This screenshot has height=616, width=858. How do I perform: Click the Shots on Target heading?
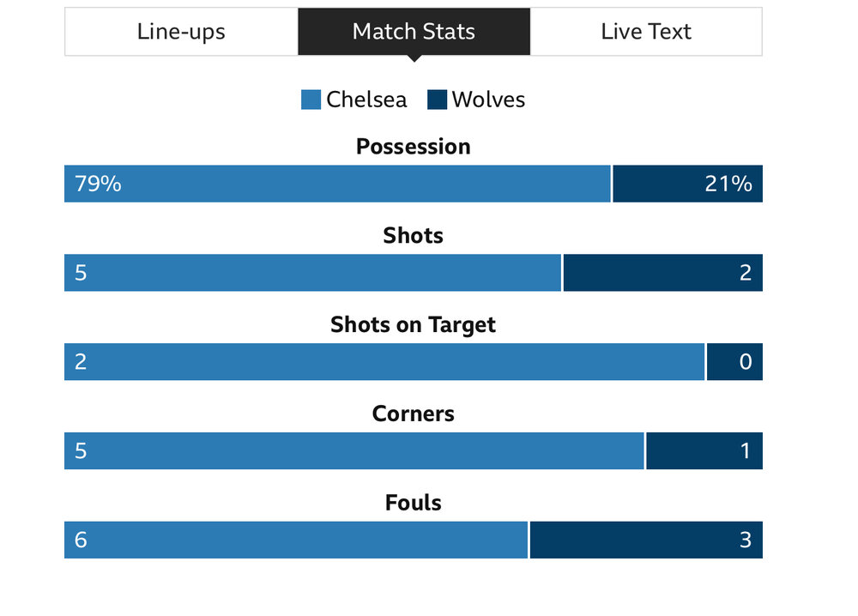(414, 325)
